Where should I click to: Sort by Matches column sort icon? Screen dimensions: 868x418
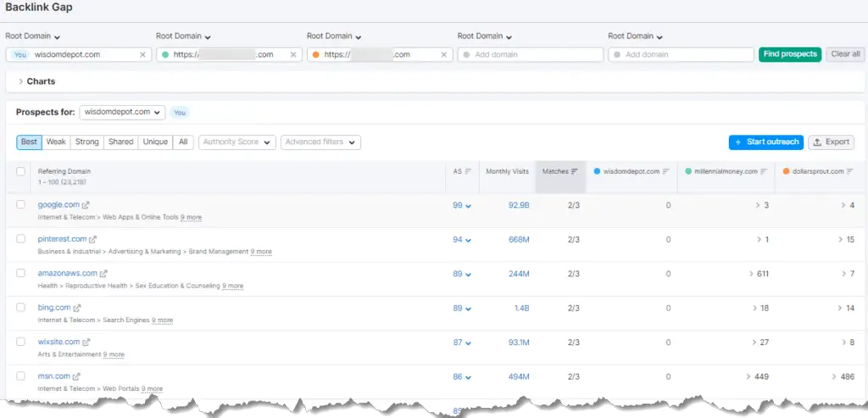[x=575, y=171]
